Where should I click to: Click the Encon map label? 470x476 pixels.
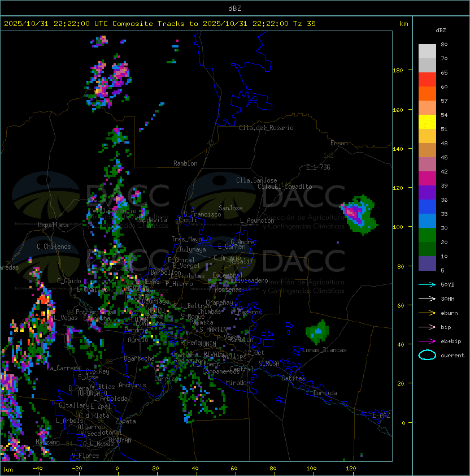pos(339,143)
